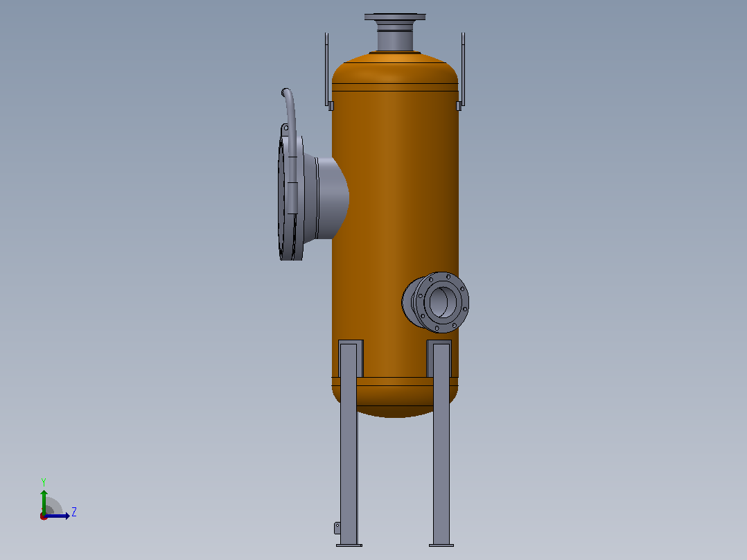Click the red origin point of orientation triad
747x560 pixels.
(x=44, y=516)
